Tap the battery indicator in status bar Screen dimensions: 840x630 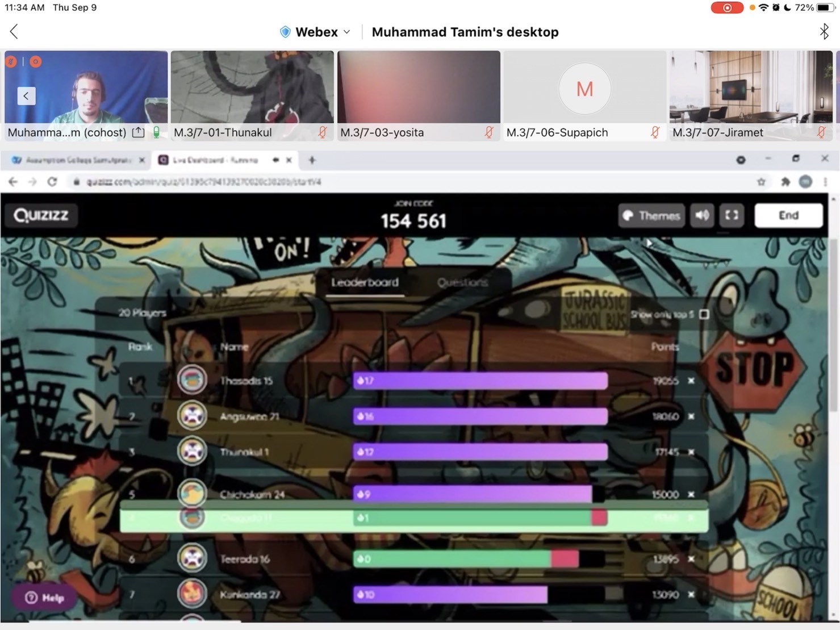point(825,8)
